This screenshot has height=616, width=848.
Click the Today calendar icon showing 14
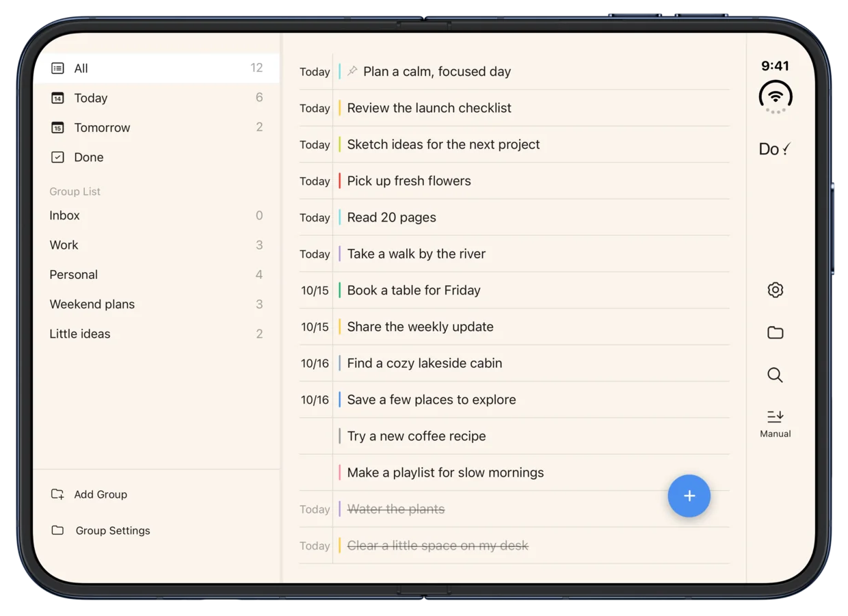coord(57,98)
